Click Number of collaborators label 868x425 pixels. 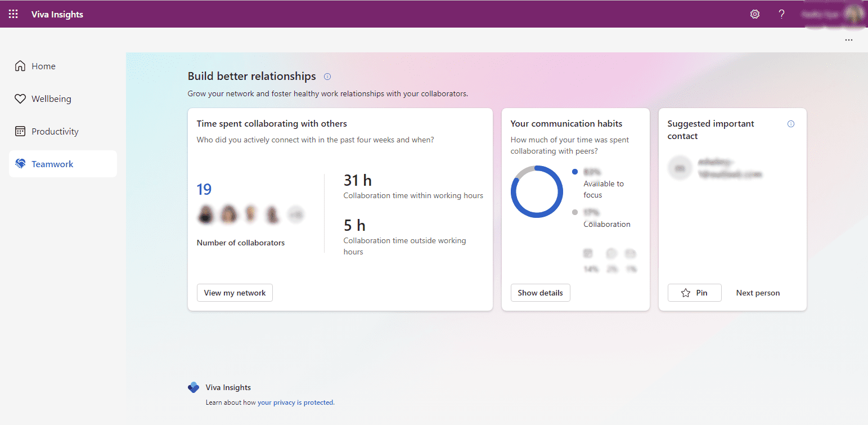[x=241, y=243]
